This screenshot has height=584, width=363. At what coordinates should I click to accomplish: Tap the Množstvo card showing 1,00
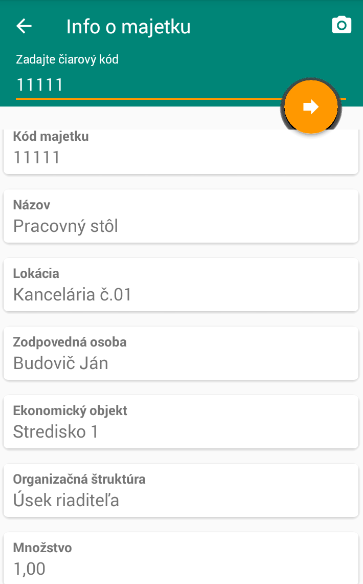click(x=181, y=558)
